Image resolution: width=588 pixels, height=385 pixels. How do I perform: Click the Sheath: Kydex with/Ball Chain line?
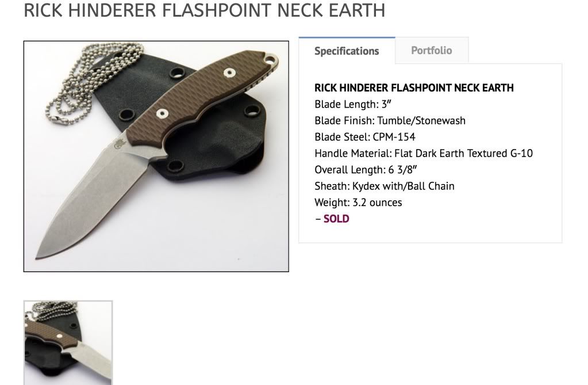click(x=385, y=186)
